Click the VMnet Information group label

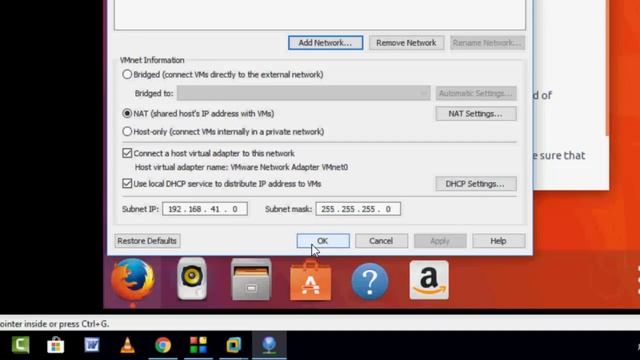(x=152, y=60)
